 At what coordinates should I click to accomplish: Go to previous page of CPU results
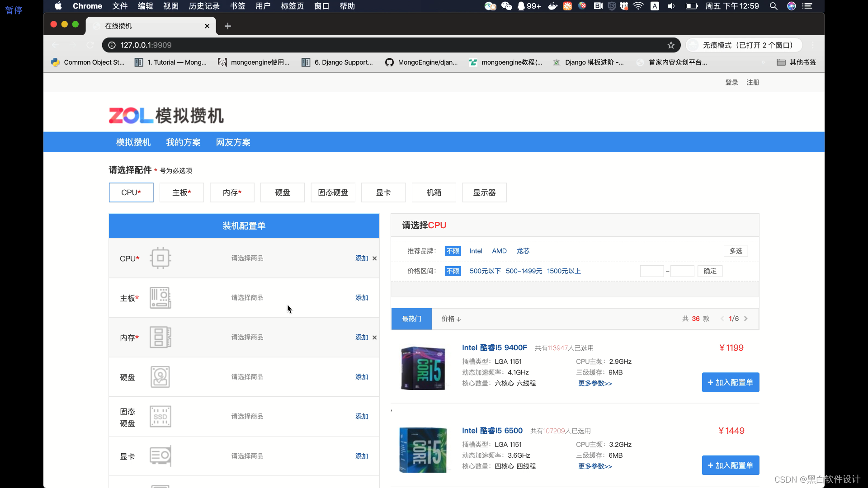coord(722,319)
